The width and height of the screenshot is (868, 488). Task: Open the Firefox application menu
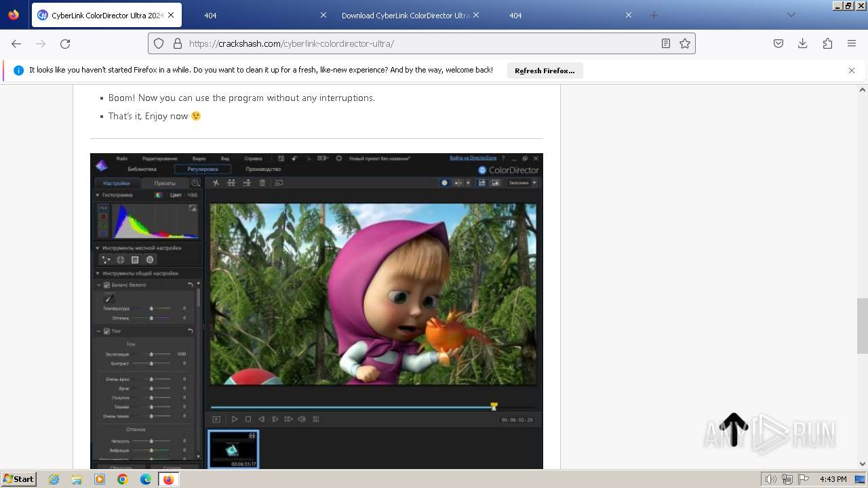click(852, 43)
